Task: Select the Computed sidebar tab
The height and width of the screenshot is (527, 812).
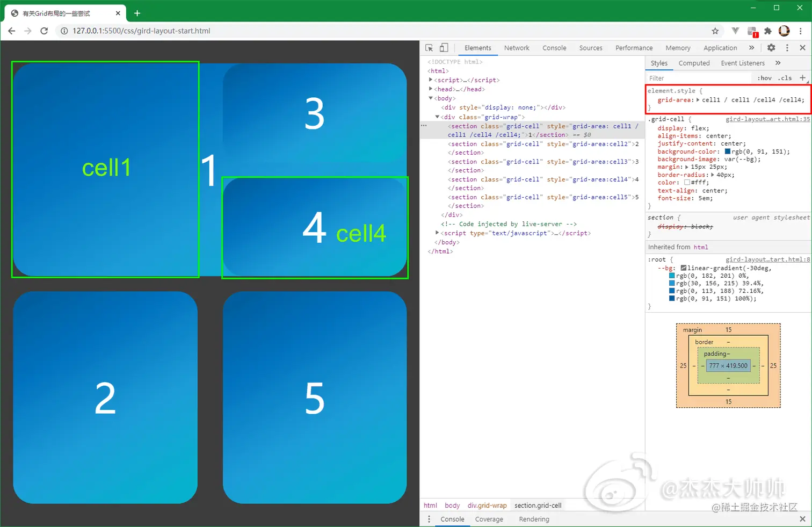Action: click(x=694, y=63)
